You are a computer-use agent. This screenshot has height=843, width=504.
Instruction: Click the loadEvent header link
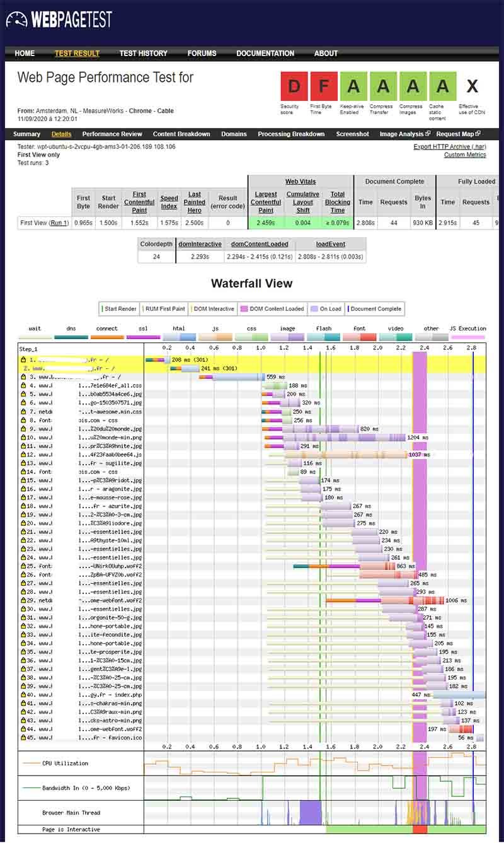pos(330,244)
